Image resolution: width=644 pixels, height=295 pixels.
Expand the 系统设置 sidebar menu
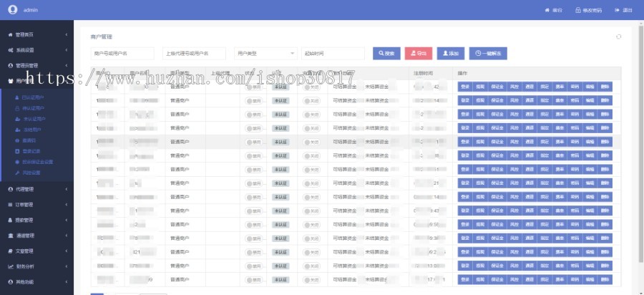[36, 50]
